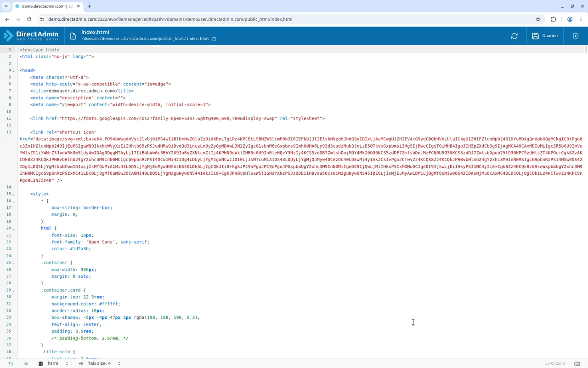
Task: Open the html language mode dropdown
Action: click(x=53, y=363)
